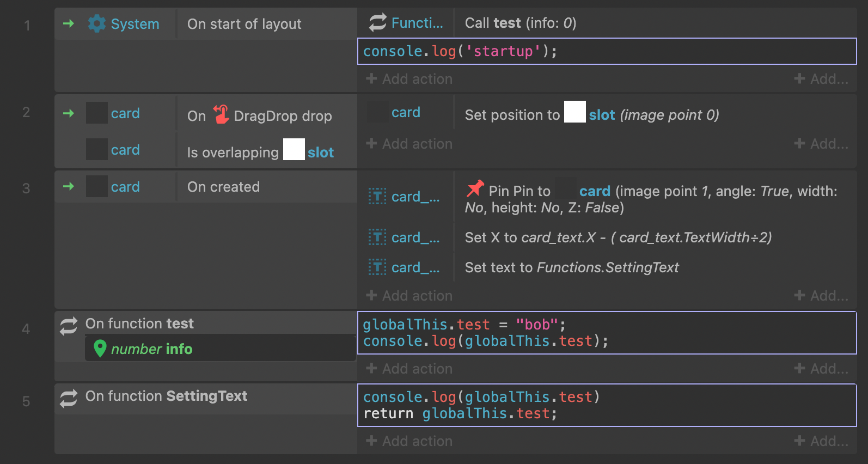Click the Functi... object name in event 1
The image size is (868, 464).
(x=417, y=23)
